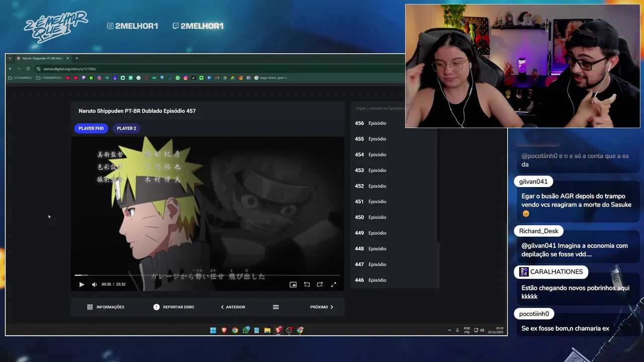The image size is (644, 362).
Task: Open the Twitch bookmark icon
Action: click(84, 78)
